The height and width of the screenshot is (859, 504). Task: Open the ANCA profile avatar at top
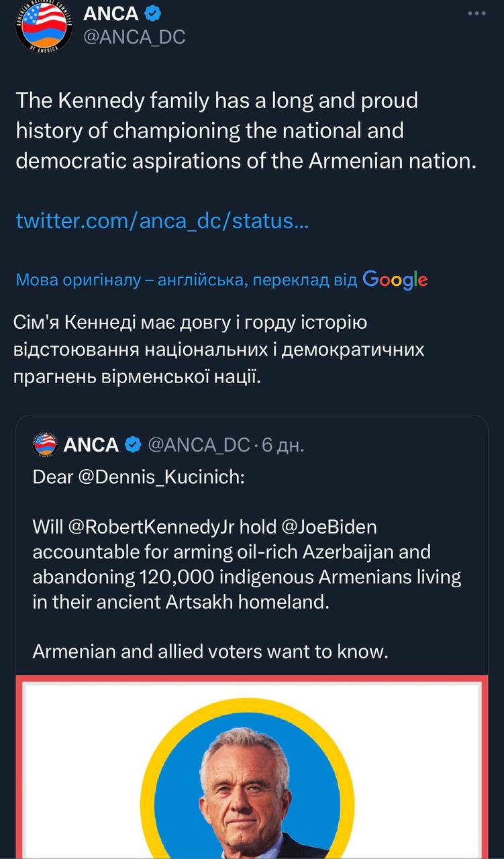coord(43,28)
